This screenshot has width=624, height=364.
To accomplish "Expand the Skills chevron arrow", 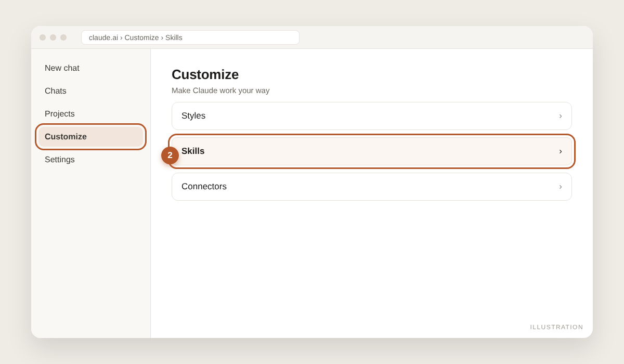I will pos(561,151).
